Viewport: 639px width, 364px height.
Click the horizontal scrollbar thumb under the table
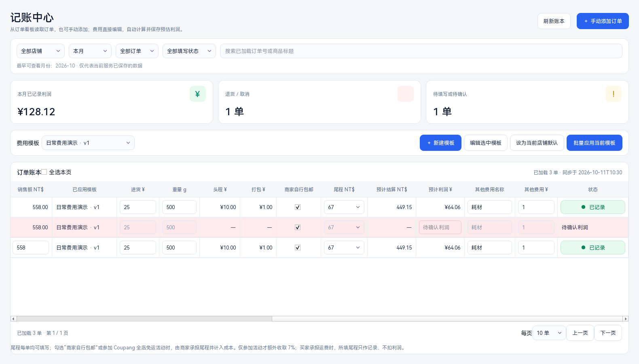[144, 319]
